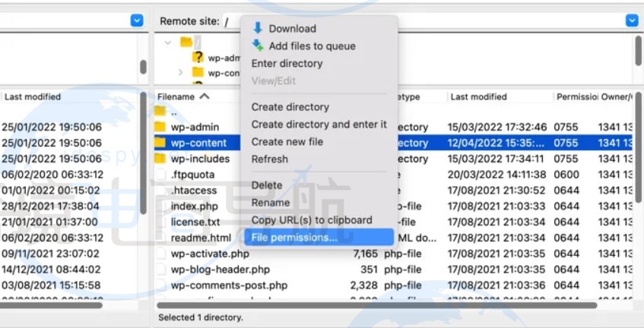Click the Add files to queue icon
644x328 pixels.
coord(257,46)
